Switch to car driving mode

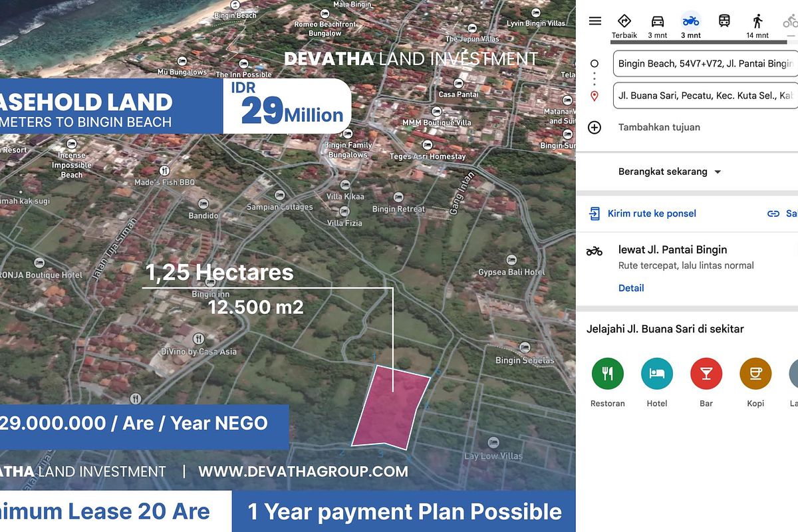click(x=657, y=25)
